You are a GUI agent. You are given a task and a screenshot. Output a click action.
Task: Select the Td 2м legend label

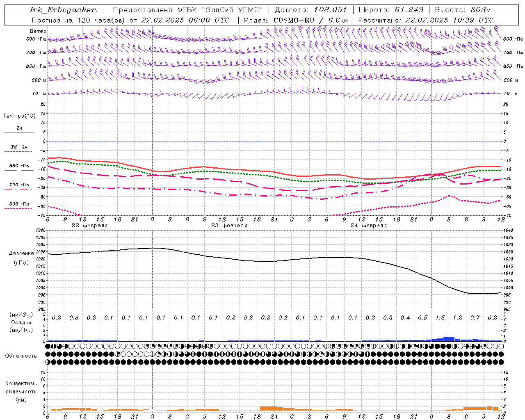tap(19, 147)
